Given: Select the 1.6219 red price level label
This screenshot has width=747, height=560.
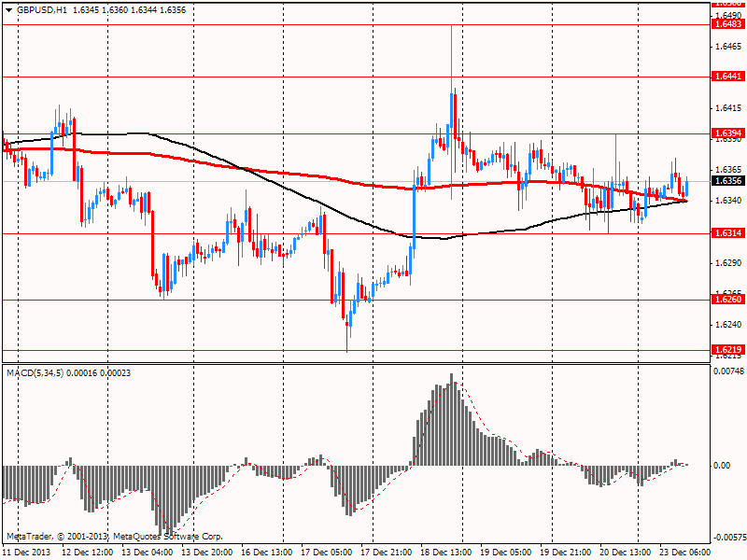Looking at the screenshot, I should tap(728, 349).
